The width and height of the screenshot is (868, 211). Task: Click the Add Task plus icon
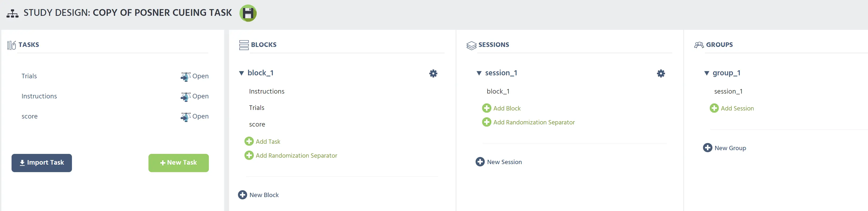[x=249, y=141]
